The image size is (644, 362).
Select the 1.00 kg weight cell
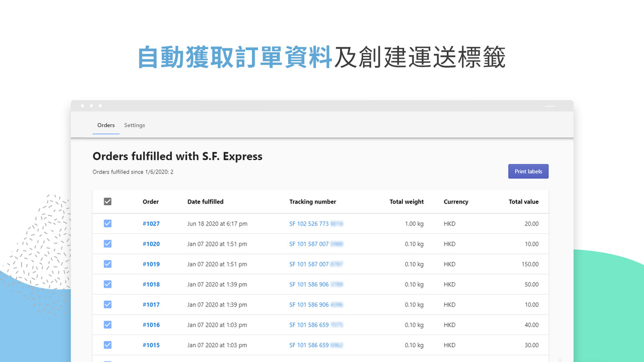(x=414, y=224)
